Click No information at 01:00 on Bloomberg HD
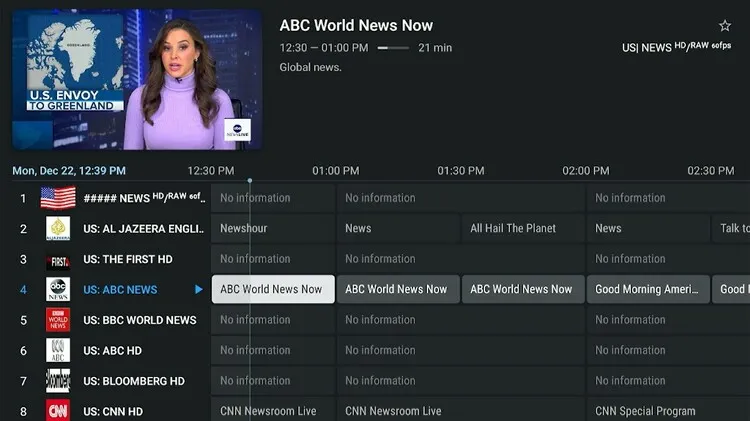This screenshot has width=750, height=421. coord(461,380)
